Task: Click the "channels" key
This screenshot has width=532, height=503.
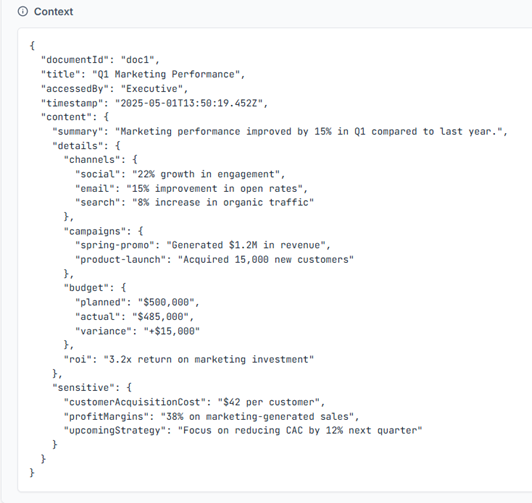Action: (92, 159)
